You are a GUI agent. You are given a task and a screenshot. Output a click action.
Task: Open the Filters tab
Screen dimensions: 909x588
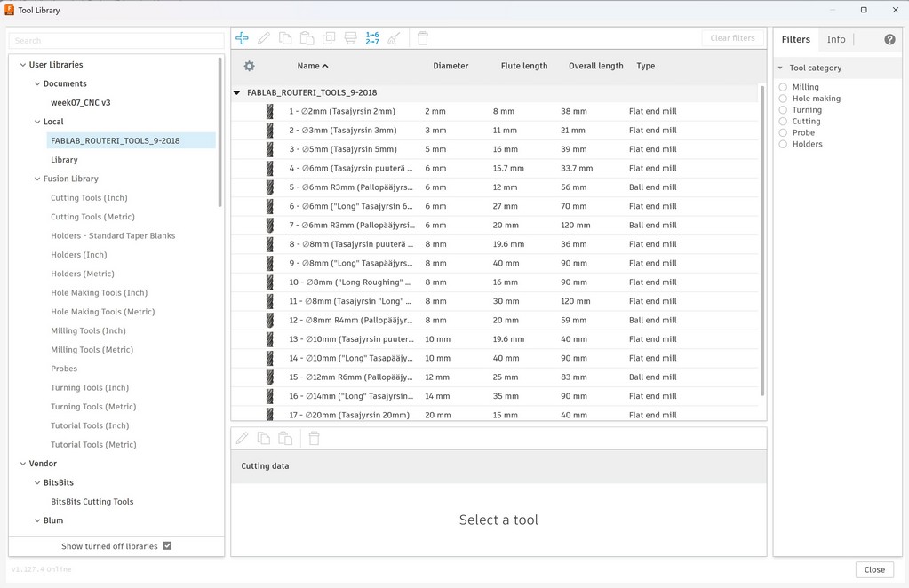795,38
